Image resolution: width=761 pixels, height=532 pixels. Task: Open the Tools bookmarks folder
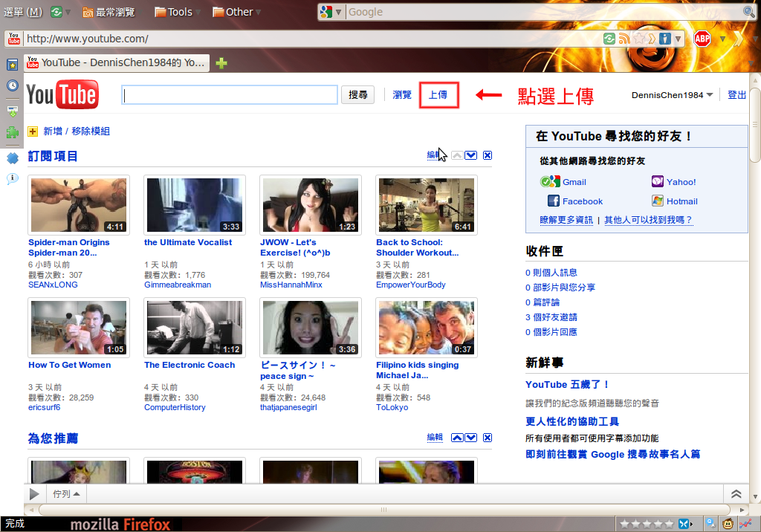pos(173,12)
